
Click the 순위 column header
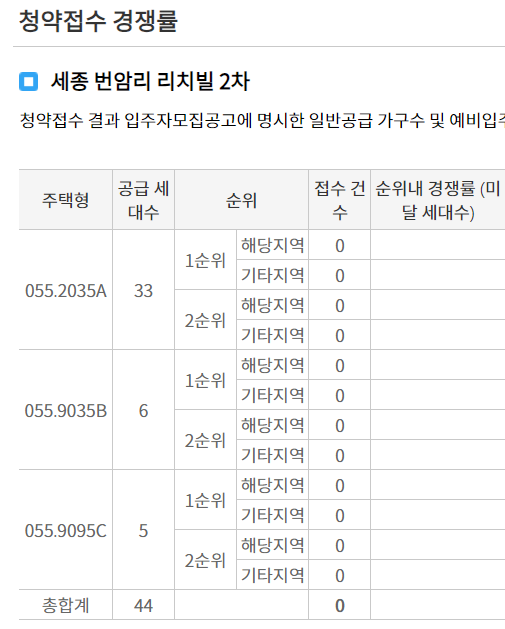click(x=241, y=200)
